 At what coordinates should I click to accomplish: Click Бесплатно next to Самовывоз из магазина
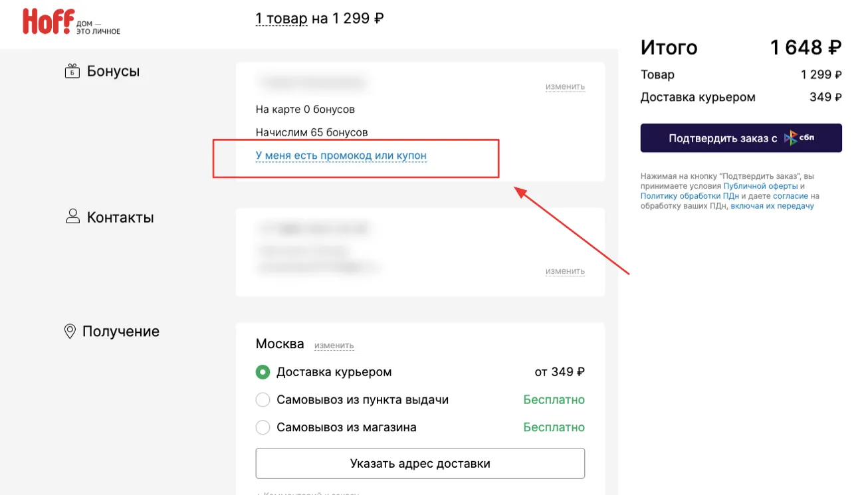pyautogui.click(x=554, y=427)
